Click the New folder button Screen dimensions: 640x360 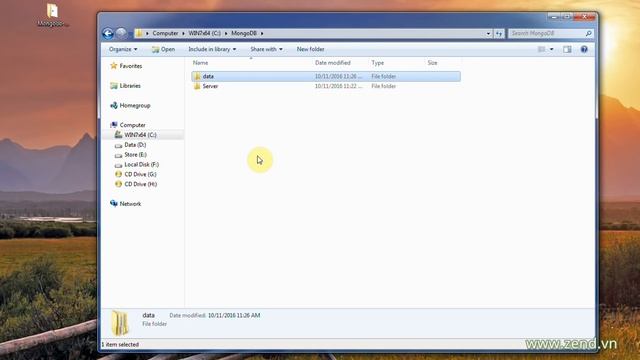(x=310, y=49)
